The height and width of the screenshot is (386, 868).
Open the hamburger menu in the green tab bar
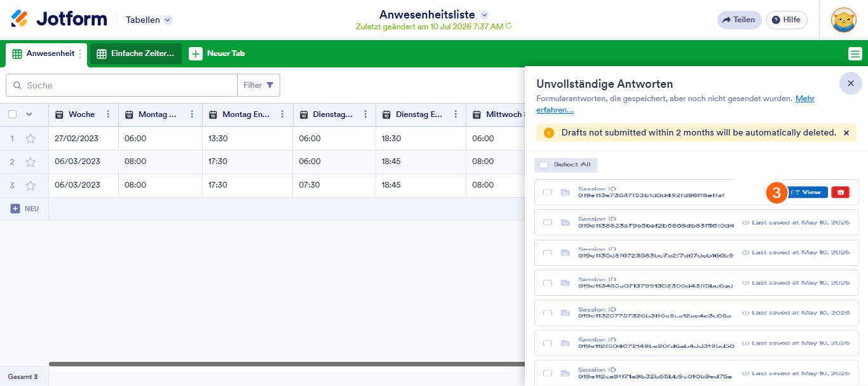click(x=855, y=54)
